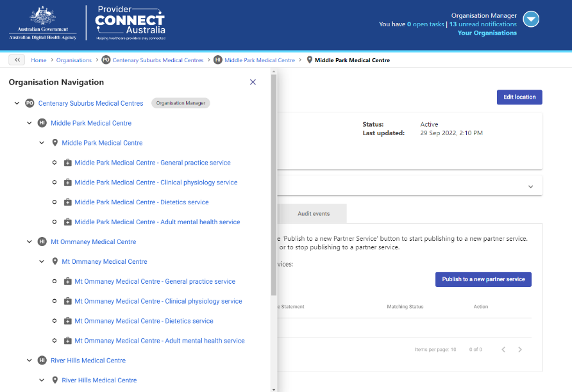Click the Australian Government crest logo
Screen dimensions: 572x392
(x=43, y=22)
